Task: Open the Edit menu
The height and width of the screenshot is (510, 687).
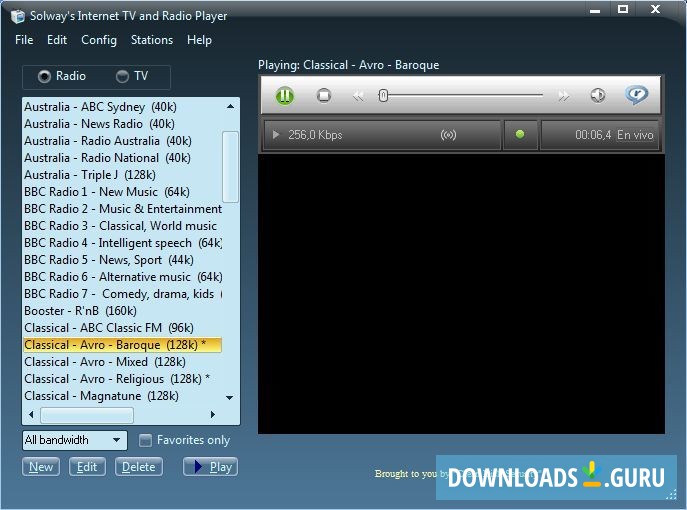Action: point(57,40)
